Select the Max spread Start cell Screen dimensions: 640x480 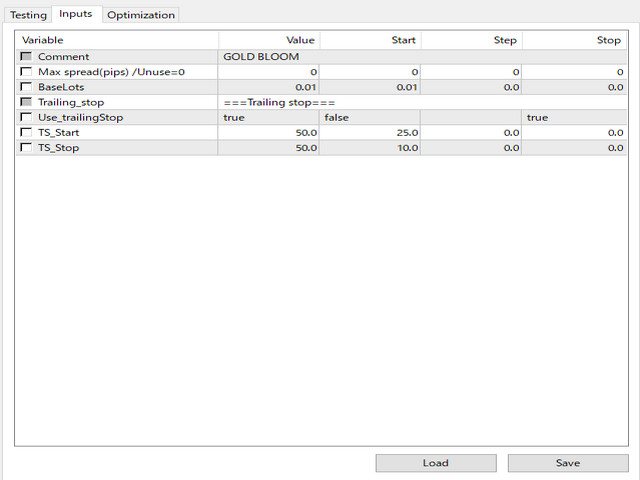click(370, 72)
